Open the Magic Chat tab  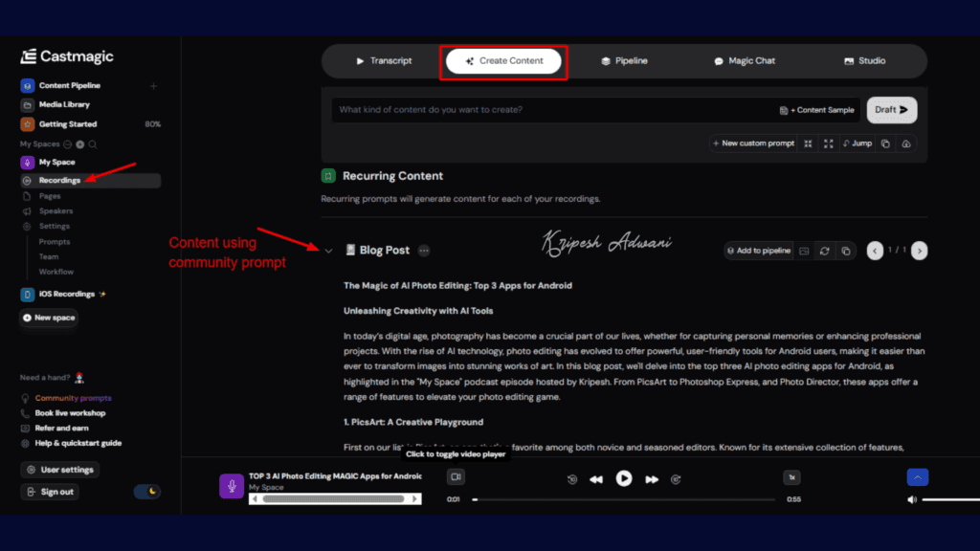click(x=745, y=60)
